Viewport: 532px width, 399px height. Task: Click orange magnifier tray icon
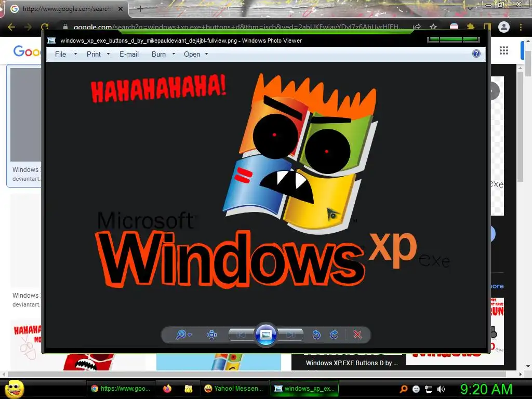click(x=403, y=389)
